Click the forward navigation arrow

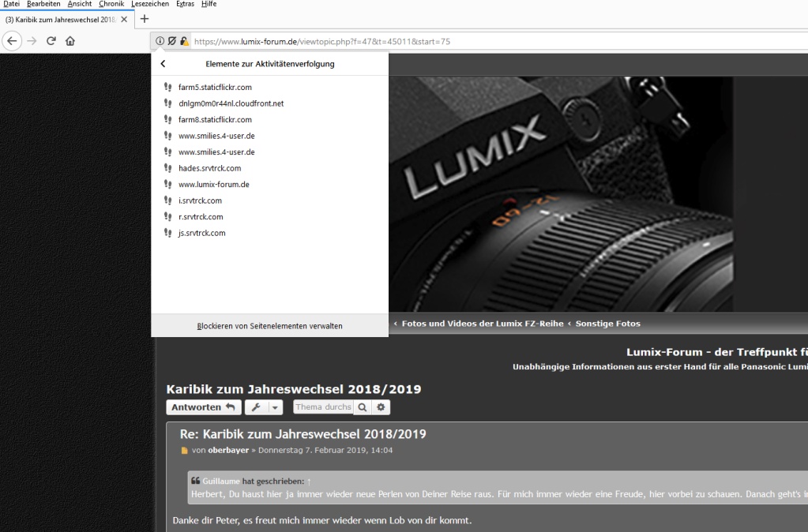click(x=32, y=41)
